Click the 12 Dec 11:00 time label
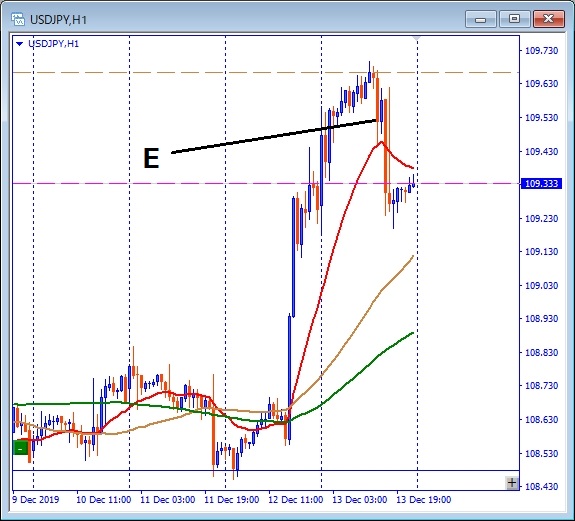 pos(296,500)
